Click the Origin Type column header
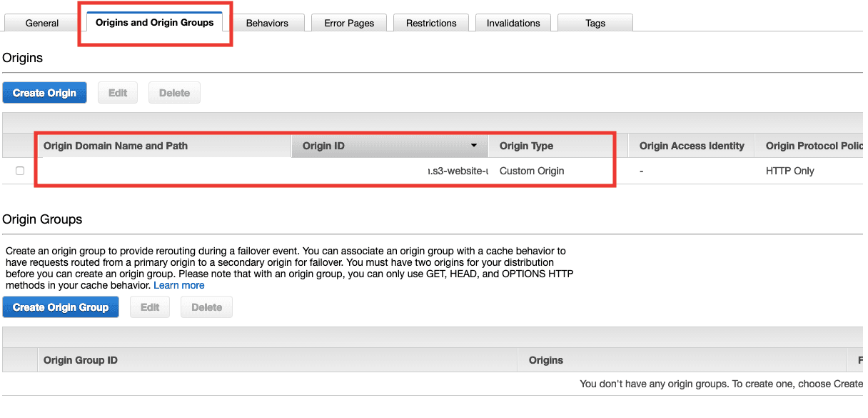 pyautogui.click(x=526, y=146)
